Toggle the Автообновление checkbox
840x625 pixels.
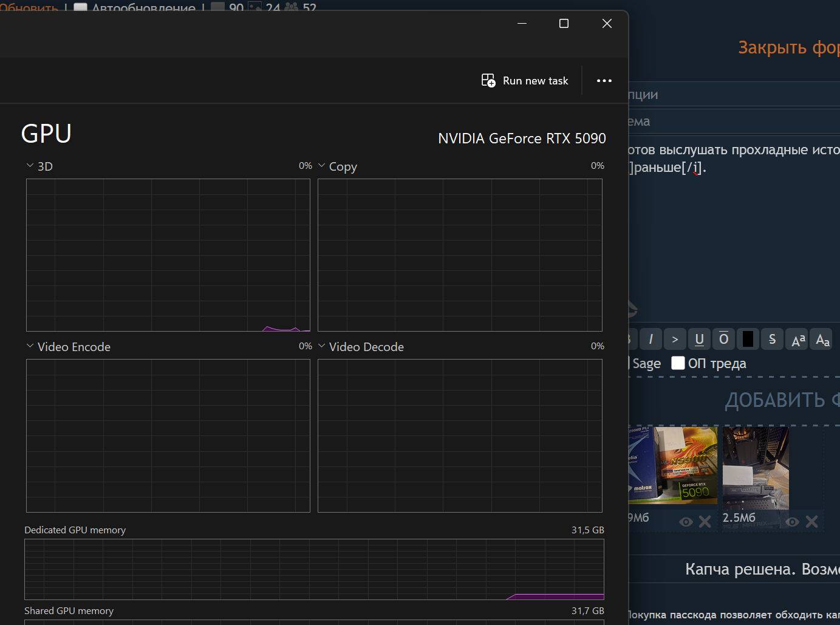click(81, 8)
